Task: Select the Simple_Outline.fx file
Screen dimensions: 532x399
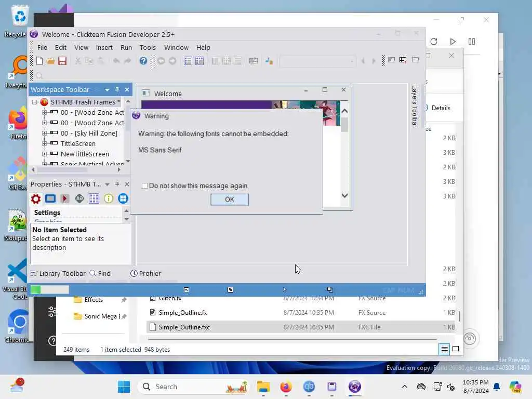Action: click(183, 313)
